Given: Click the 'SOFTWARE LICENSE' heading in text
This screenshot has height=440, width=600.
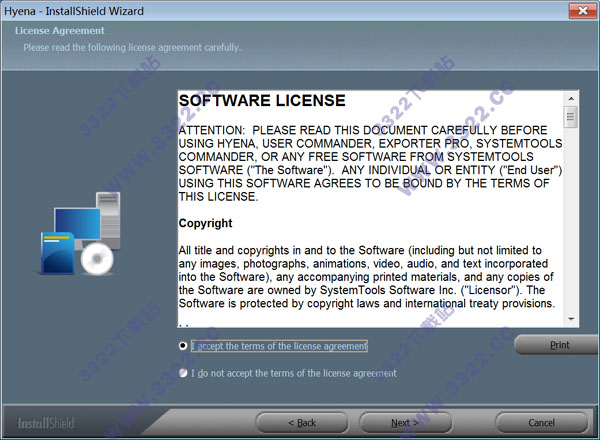Looking at the screenshot, I should coord(262,102).
